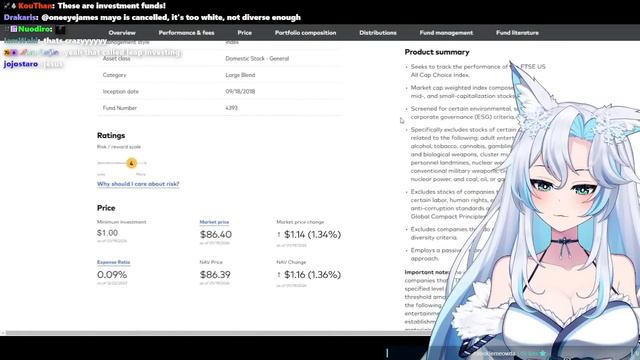Click the Fund Number row label
640x360 pixels.
pos(120,108)
